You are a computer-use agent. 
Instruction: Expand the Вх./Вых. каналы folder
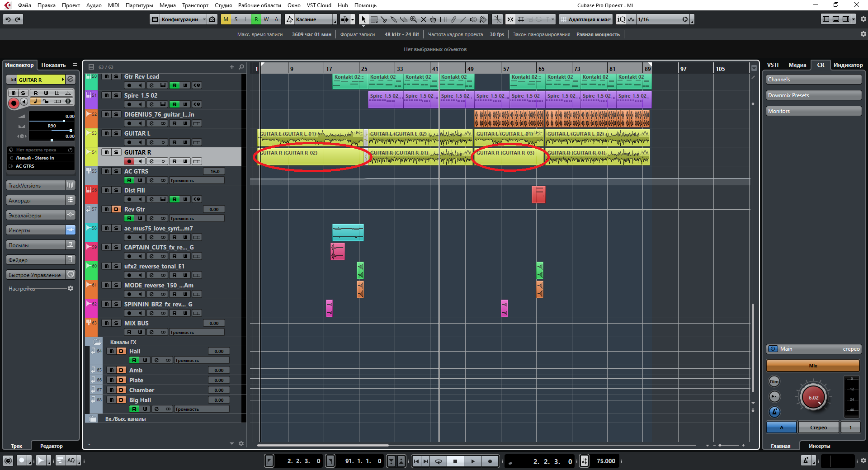93,419
